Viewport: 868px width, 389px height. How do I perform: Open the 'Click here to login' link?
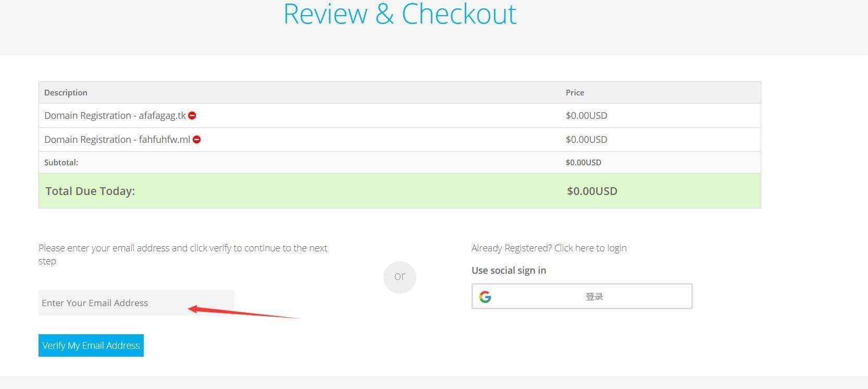pos(590,248)
